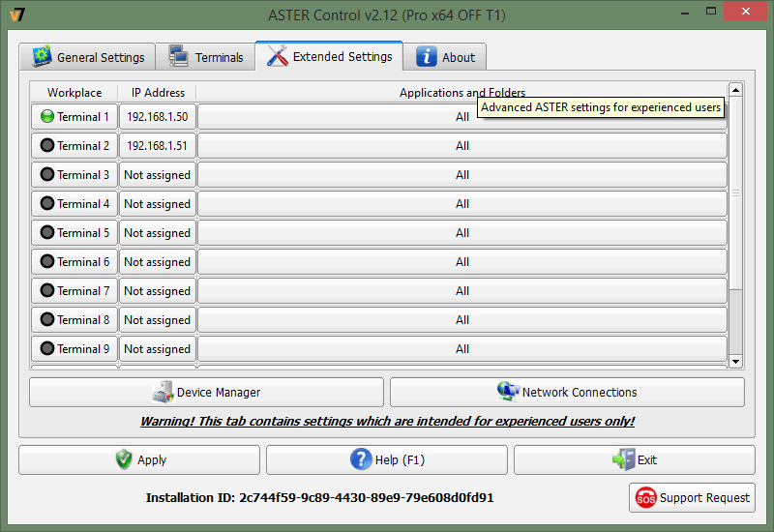Close the ASTER Control window
The image size is (774, 532).
coord(745,11)
